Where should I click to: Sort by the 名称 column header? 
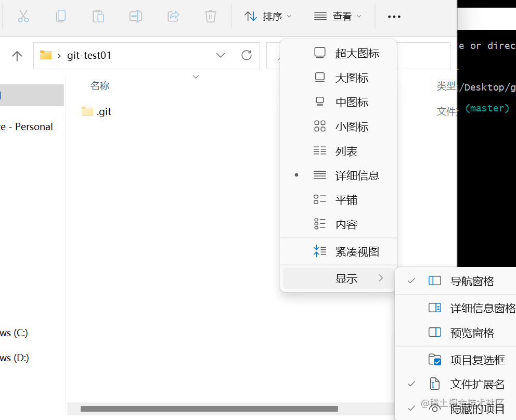point(100,86)
